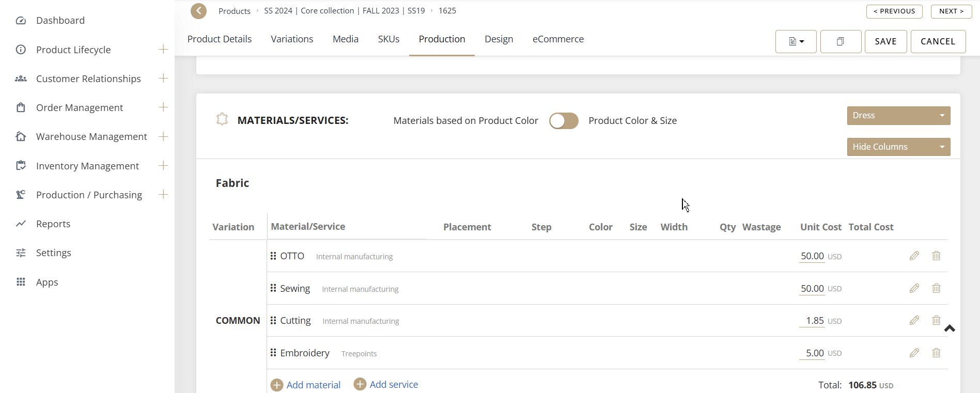Edit the Cutting unit cost field
The height and width of the screenshot is (393, 980).
point(813,321)
